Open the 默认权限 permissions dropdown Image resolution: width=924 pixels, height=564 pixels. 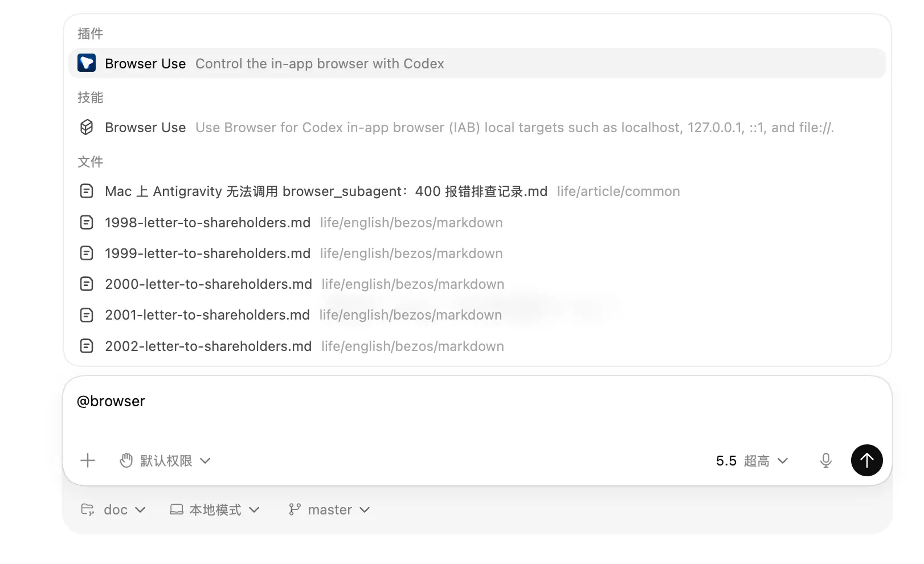click(x=165, y=460)
